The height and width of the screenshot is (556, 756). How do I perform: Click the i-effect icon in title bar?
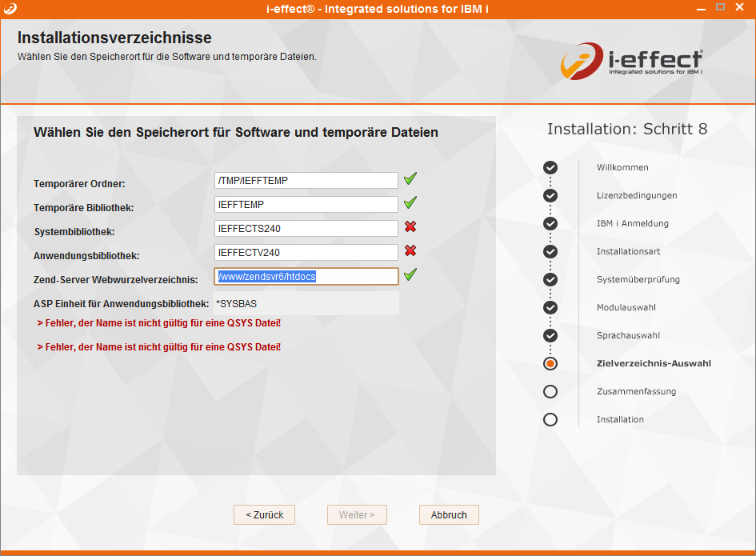coord(9,7)
